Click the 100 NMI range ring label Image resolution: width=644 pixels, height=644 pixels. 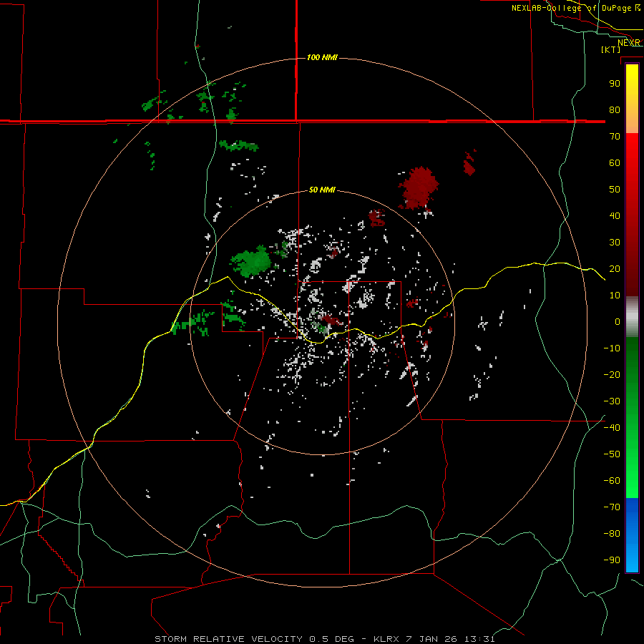322,57
